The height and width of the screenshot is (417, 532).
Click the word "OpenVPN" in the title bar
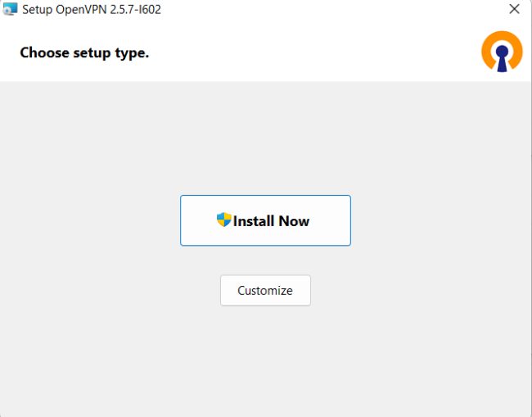81,10
